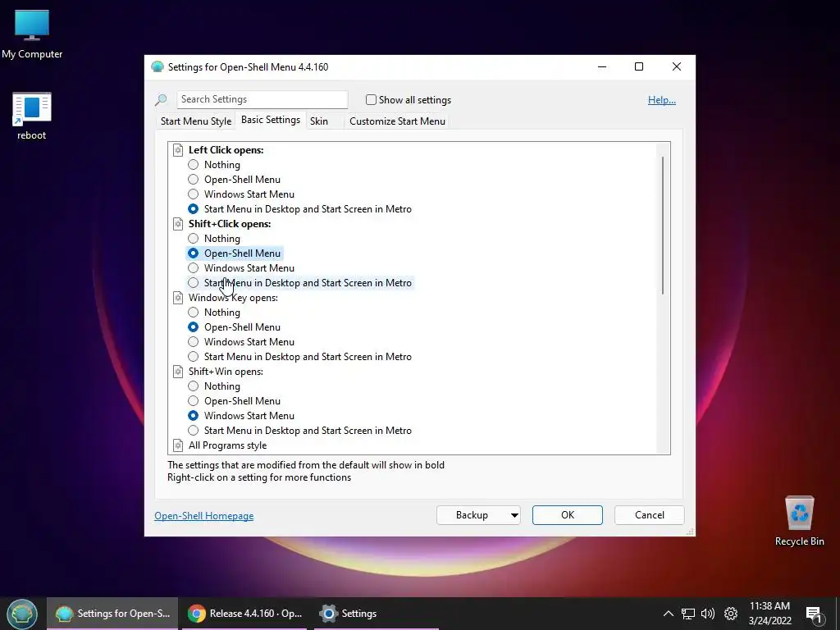Switch to Chrome Release 4.4.160 taskbar item
Screen dimensions: 840x630
244,614
